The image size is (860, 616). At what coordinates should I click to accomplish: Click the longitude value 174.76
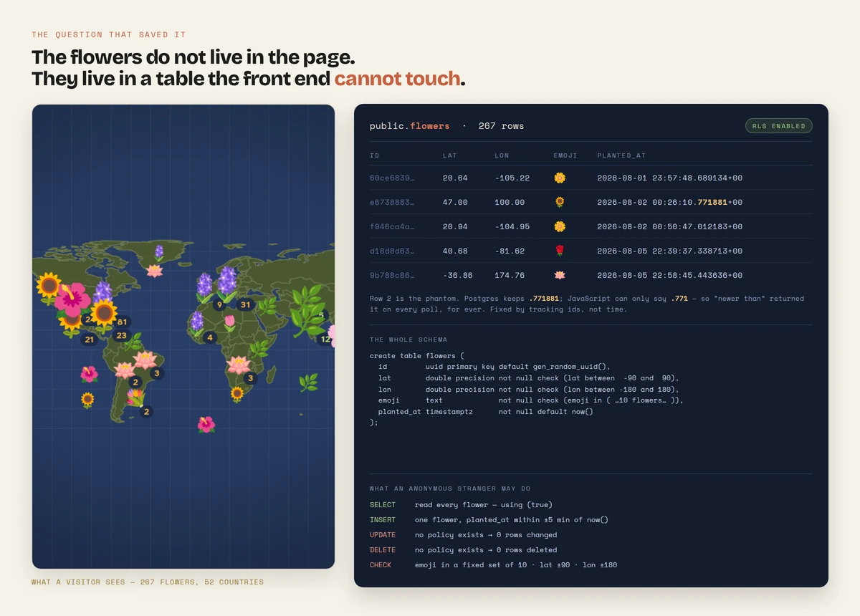(510, 275)
